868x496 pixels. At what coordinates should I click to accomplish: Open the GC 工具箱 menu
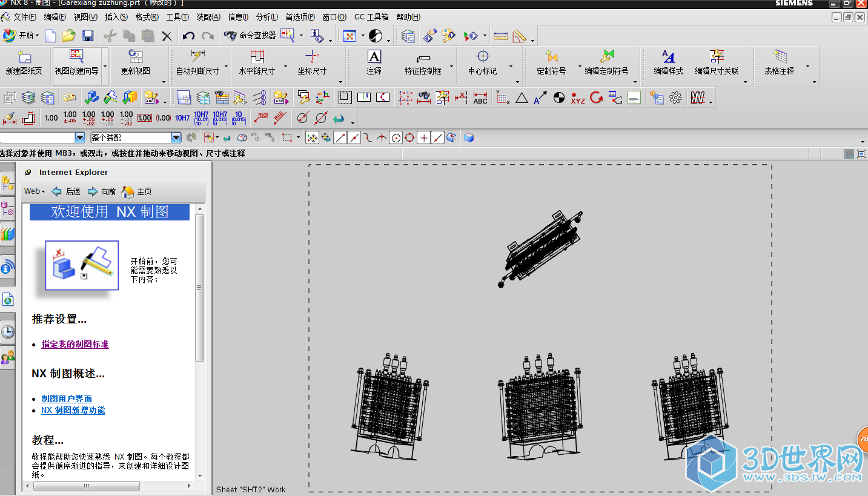tap(371, 17)
